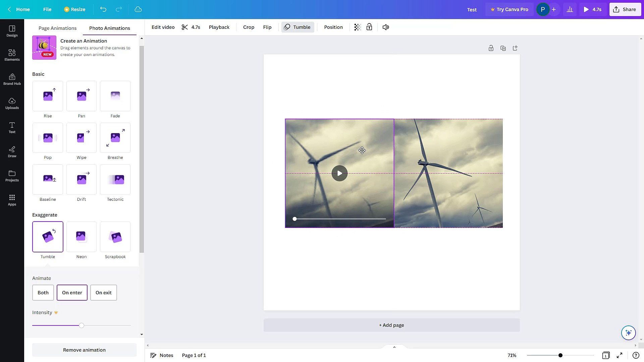The image size is (644, 362).
Task: Open the Text panel
Action: click(x=12, y=127)
